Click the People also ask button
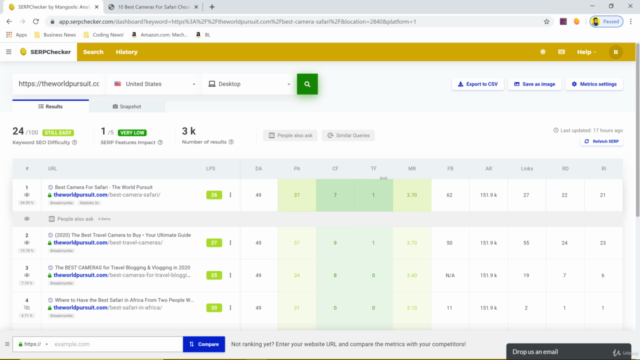 point(290,136)
